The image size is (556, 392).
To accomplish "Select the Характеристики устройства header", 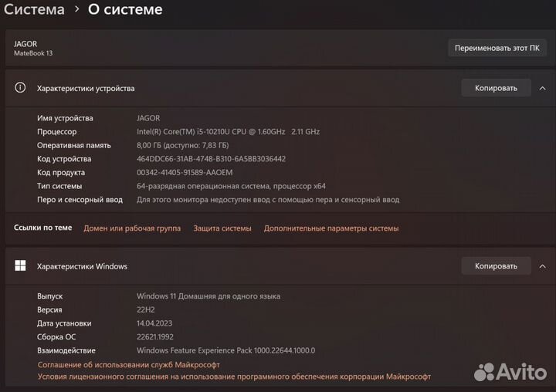I will tap(86, 88).
